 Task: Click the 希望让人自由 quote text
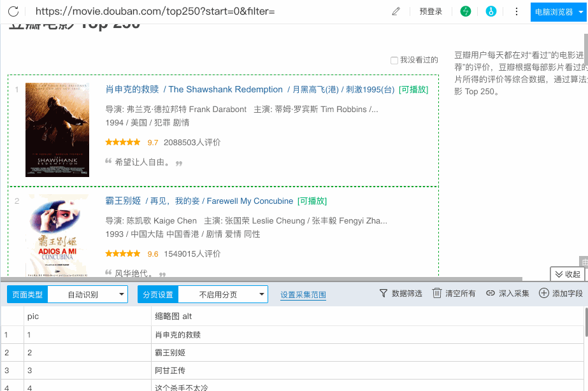(x=142, y=162)
